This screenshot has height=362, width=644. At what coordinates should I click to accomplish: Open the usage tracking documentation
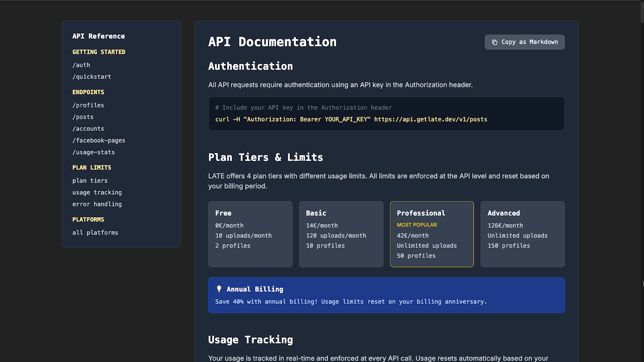pos(97,192)
